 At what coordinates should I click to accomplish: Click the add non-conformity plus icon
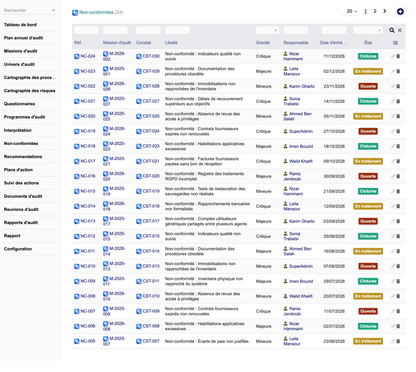(x=400, y=12)
